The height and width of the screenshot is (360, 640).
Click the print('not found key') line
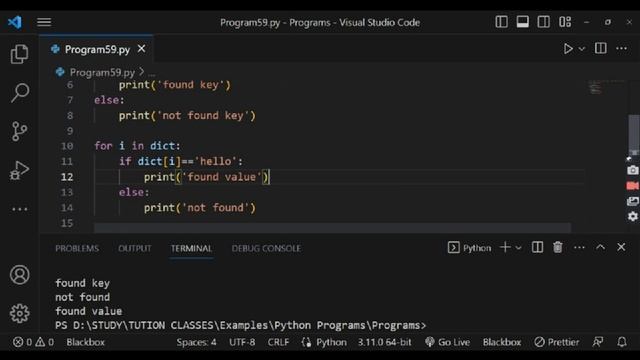(187, 116)
